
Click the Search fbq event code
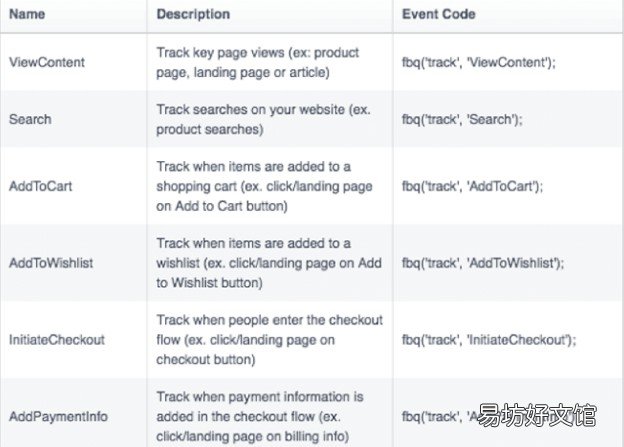[x=462, y=119]
